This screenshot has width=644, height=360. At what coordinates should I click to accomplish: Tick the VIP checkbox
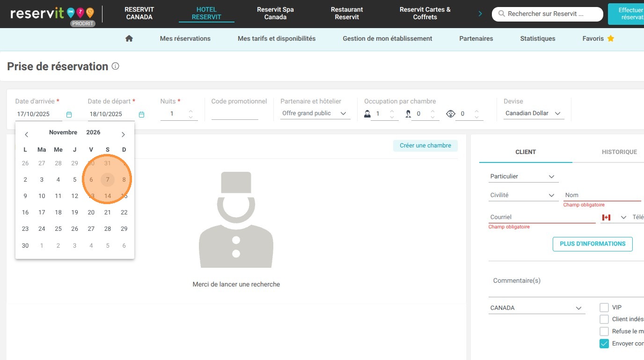click(x=604, y=308)
